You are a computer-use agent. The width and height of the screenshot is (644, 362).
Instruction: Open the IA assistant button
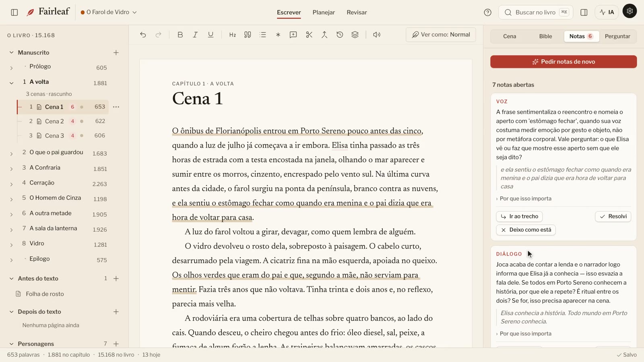coord(607,12)
